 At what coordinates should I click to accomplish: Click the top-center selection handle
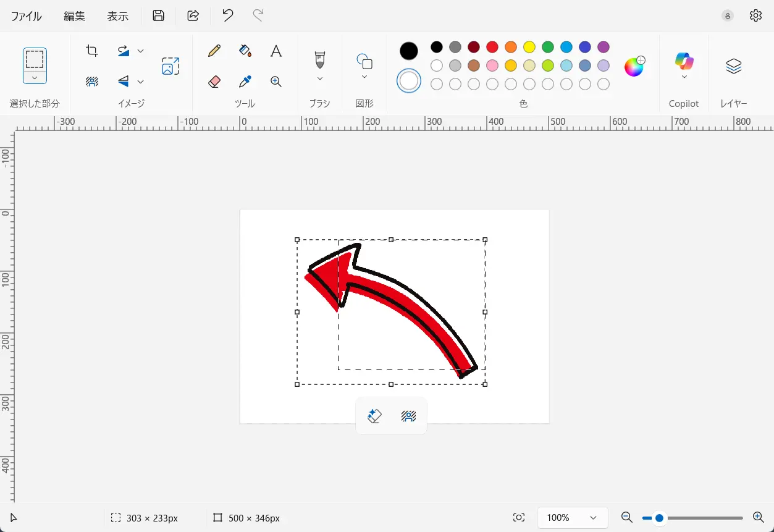(x=391, y=240)
